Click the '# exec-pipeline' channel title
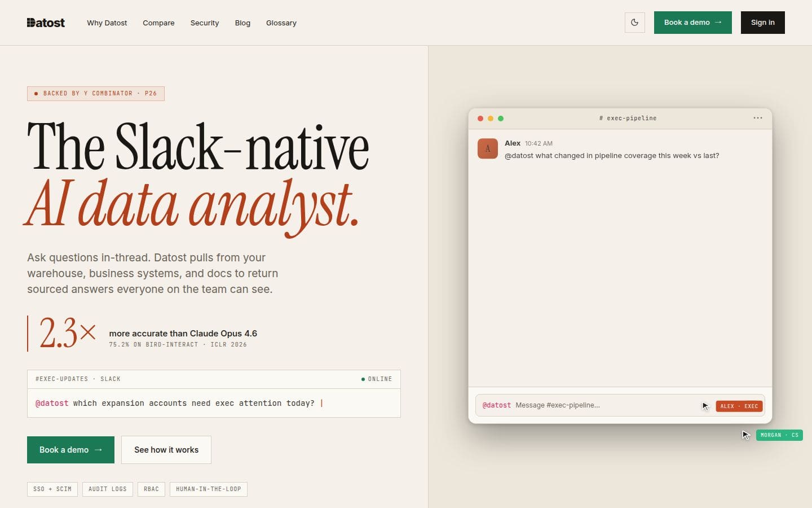812x508 pixels. point(628,119)
